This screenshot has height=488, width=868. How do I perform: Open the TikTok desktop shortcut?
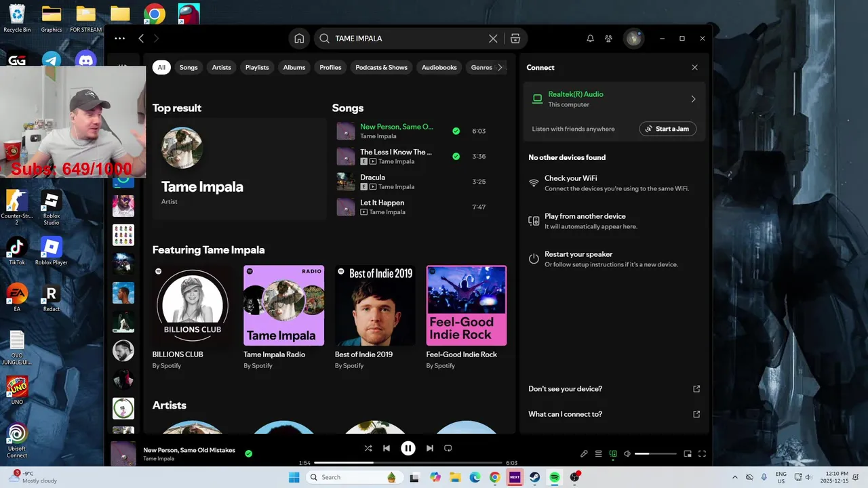click(17, 251)
